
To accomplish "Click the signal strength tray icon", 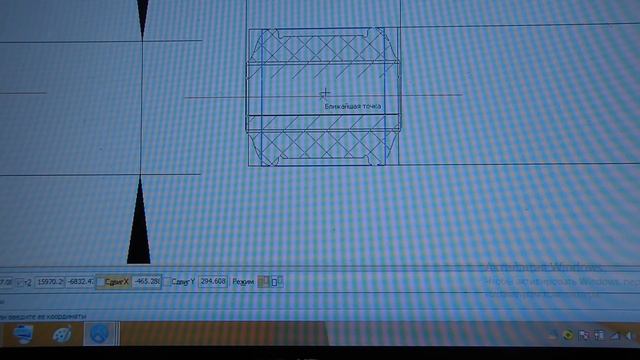I will [615, 336].
